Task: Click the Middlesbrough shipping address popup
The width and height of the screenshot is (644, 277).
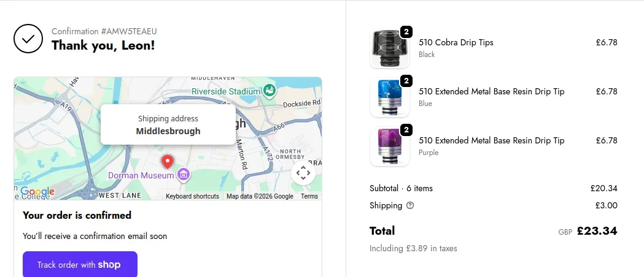Action: click(x=168, y=124)
